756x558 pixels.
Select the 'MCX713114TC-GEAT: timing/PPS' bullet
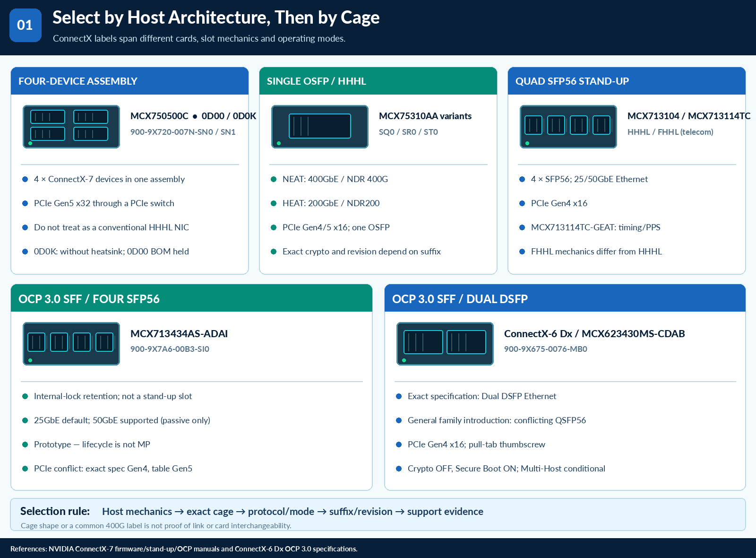595,227
